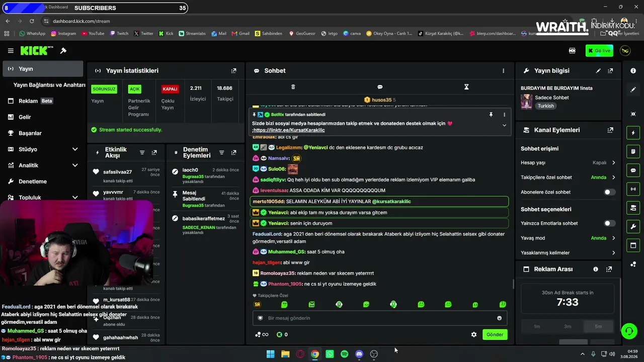
Task: Click the Gönder send button
Action: (495, 334)
